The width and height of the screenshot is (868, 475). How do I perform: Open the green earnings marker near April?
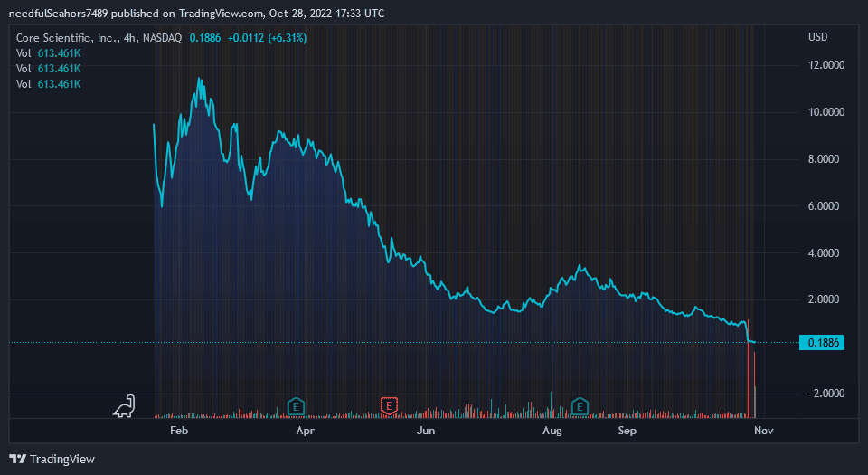click(x=295, y=406)
